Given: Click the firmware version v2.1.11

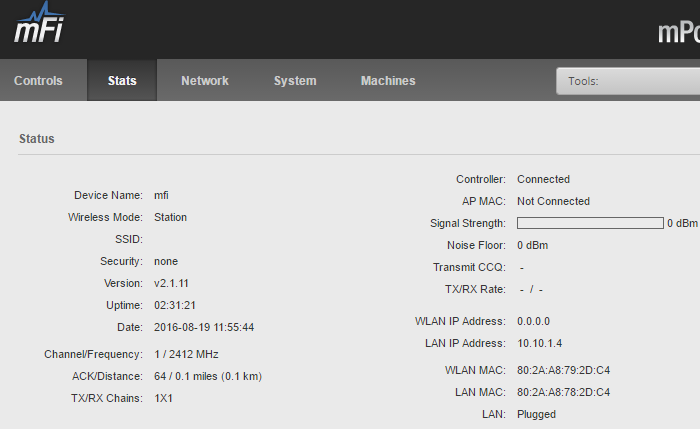Looking at the screenshot, I should (171, 283).
